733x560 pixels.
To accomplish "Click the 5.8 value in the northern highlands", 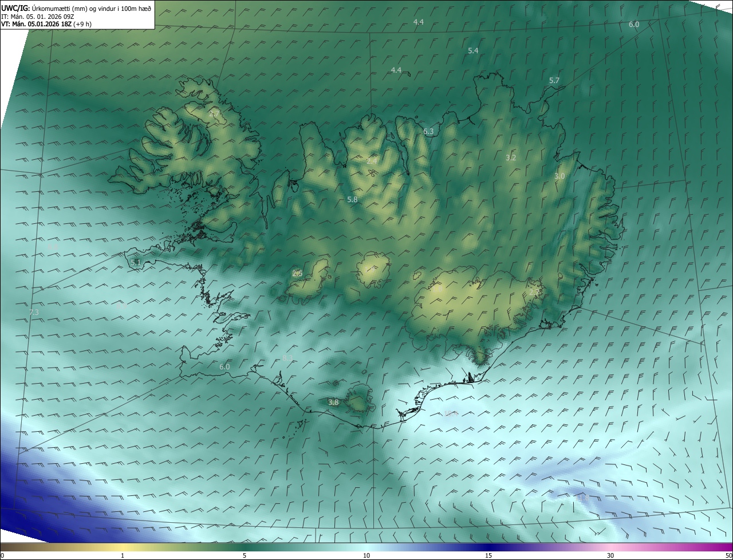I will [x=352, y=199].
